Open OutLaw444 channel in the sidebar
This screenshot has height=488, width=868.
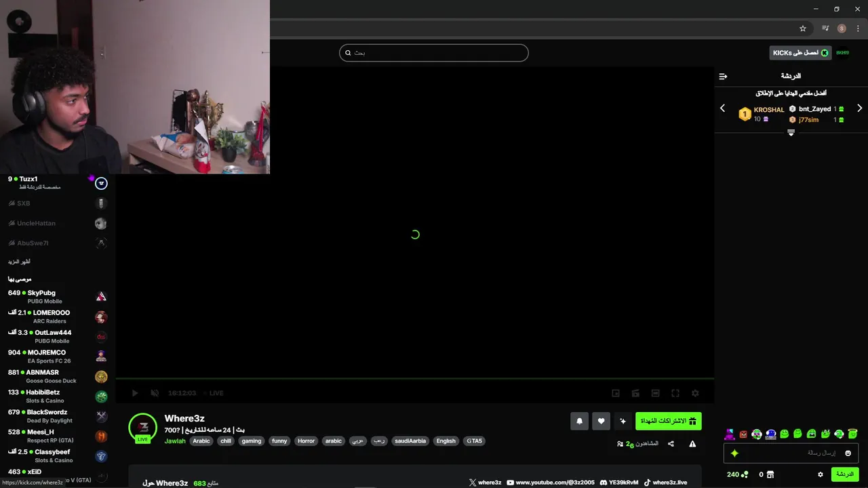(58, 336)
